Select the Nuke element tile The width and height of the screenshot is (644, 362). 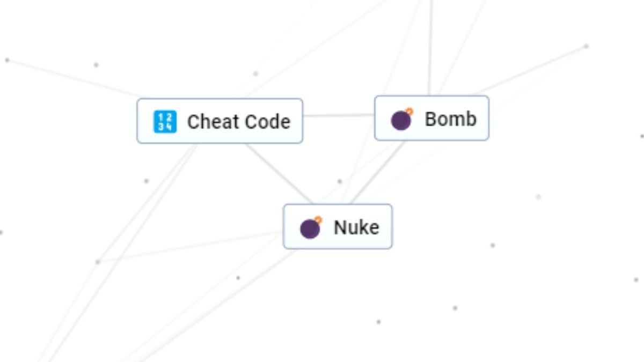337,226
